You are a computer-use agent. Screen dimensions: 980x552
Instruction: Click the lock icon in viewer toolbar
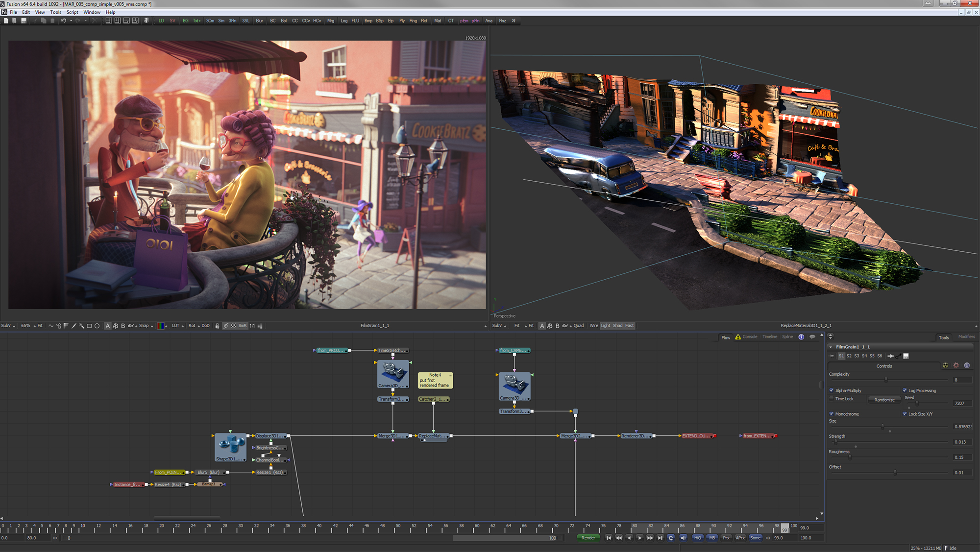(217, 326)
